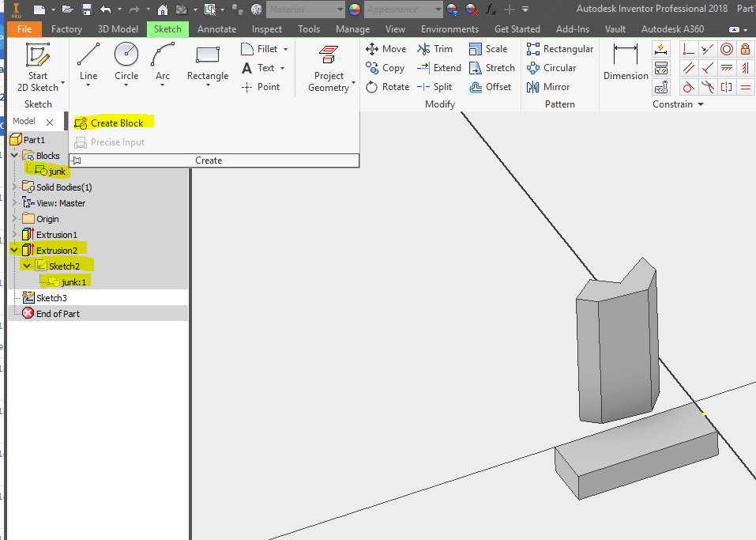Click the Home view icon
Viewport: 756px width, 540px height.
[x=163, y=9]
